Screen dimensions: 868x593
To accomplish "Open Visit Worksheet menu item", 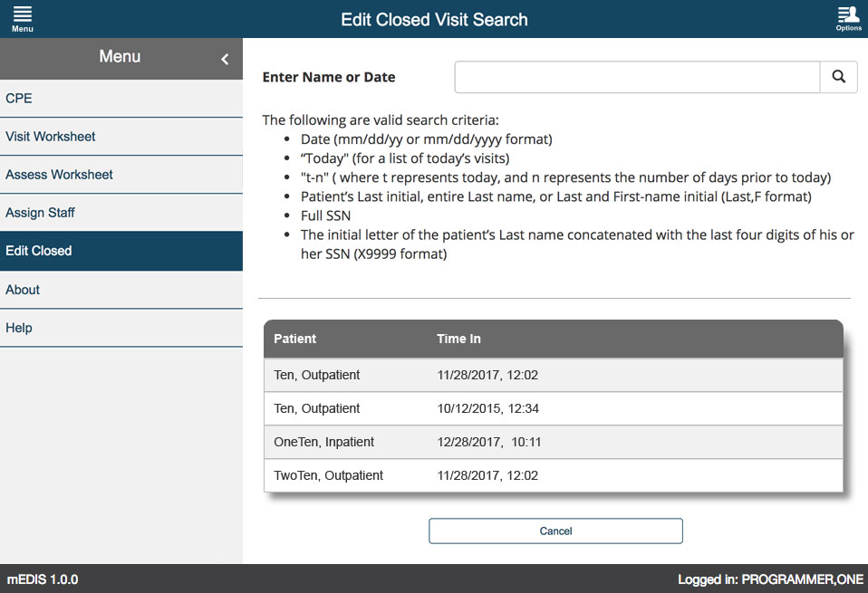I will [121, 137].
